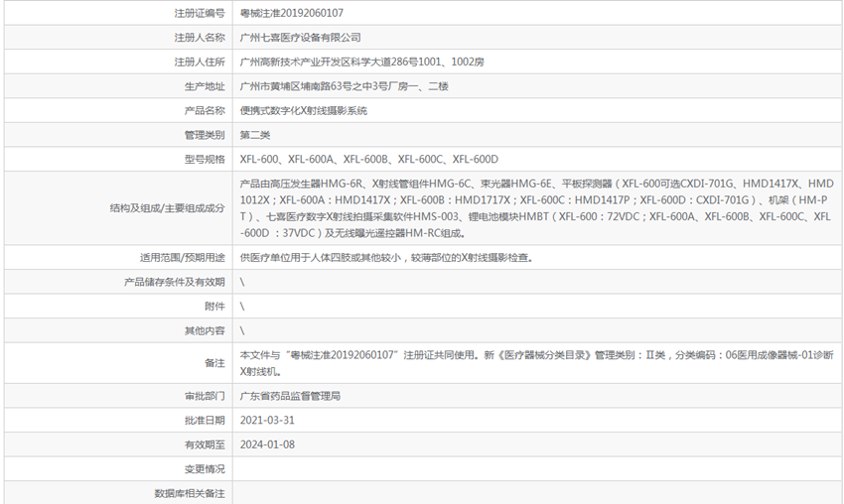Select production address 埔南路63号之中3号厂房
The image size is (844, 504).
tap(355, 86)
